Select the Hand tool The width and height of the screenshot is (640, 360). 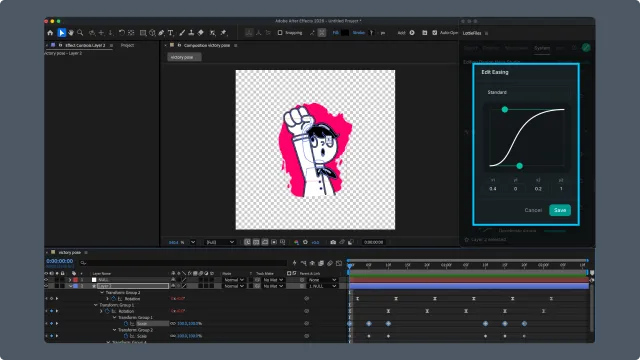tap(71, 33)
